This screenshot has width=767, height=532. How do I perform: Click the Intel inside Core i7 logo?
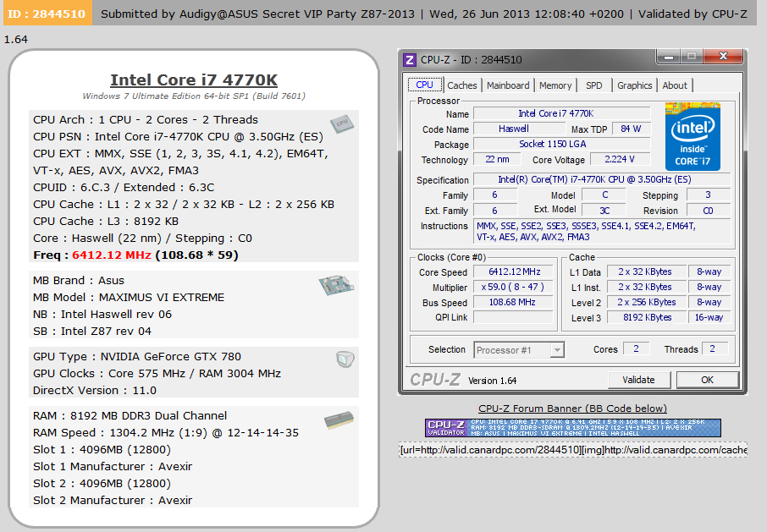(x=693, y=136)
